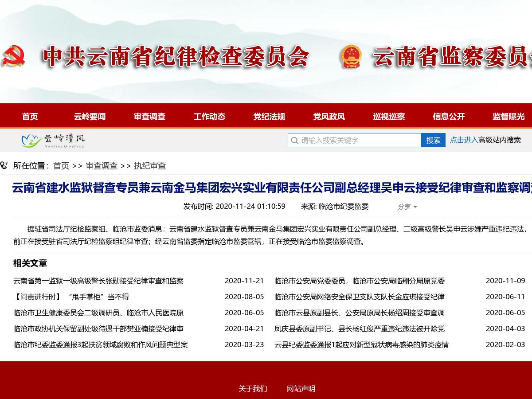Click the magnifier icon in the search bar
532x399 pixels.
click(295, 140)
